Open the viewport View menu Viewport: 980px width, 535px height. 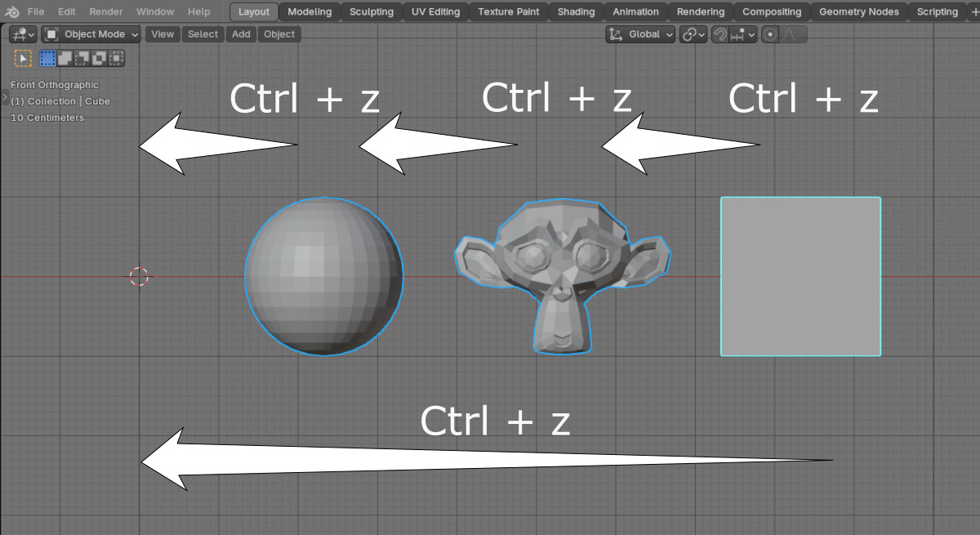point(163,34)
